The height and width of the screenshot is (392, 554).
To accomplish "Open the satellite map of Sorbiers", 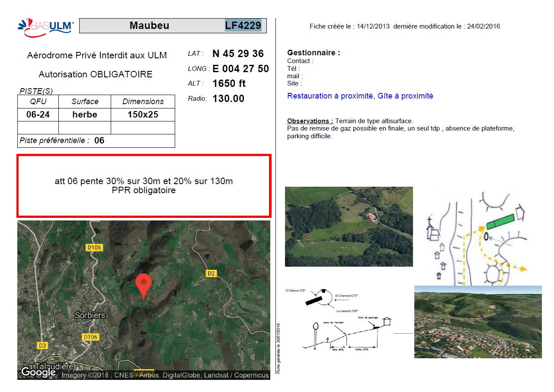I will pos(144,300).
